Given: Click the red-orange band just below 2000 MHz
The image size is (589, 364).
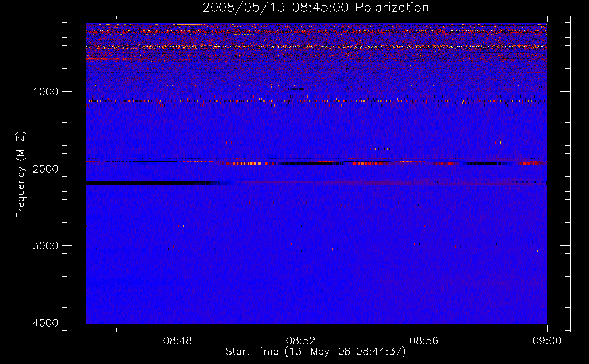Looking at the screenshot, I should click(x=316, y=162).
